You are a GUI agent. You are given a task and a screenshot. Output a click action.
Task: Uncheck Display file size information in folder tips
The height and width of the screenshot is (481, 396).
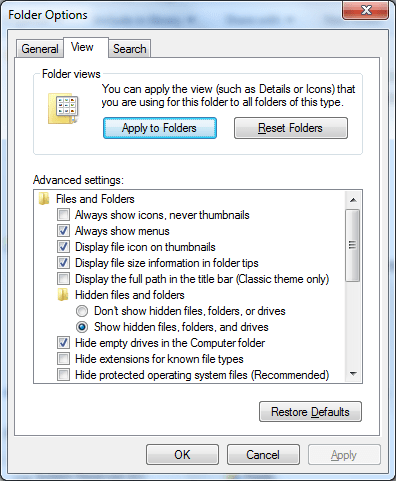[63, 263]
